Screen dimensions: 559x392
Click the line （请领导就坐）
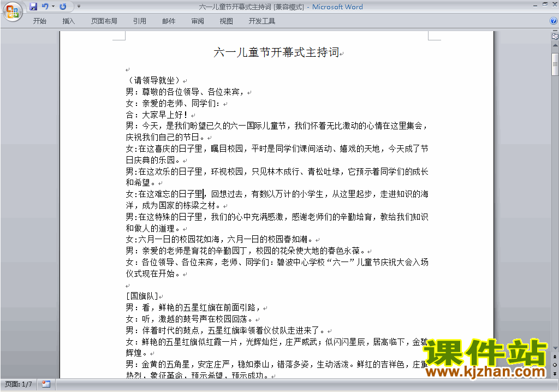[154, 80]
